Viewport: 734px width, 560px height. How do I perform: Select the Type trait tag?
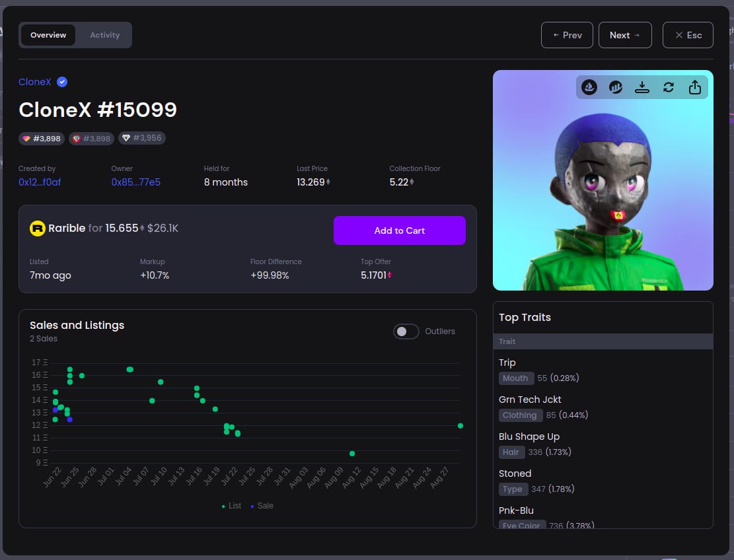513,489
